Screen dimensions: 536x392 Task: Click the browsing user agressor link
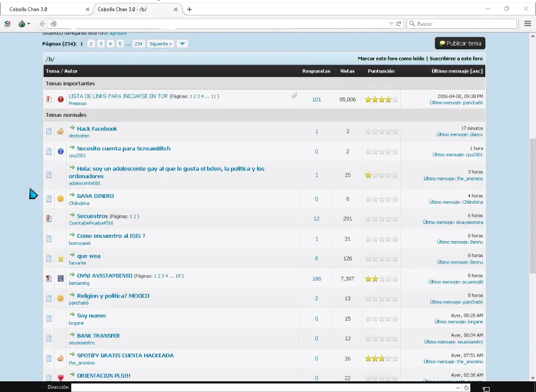pyautogui.click(x=118, y=33)
